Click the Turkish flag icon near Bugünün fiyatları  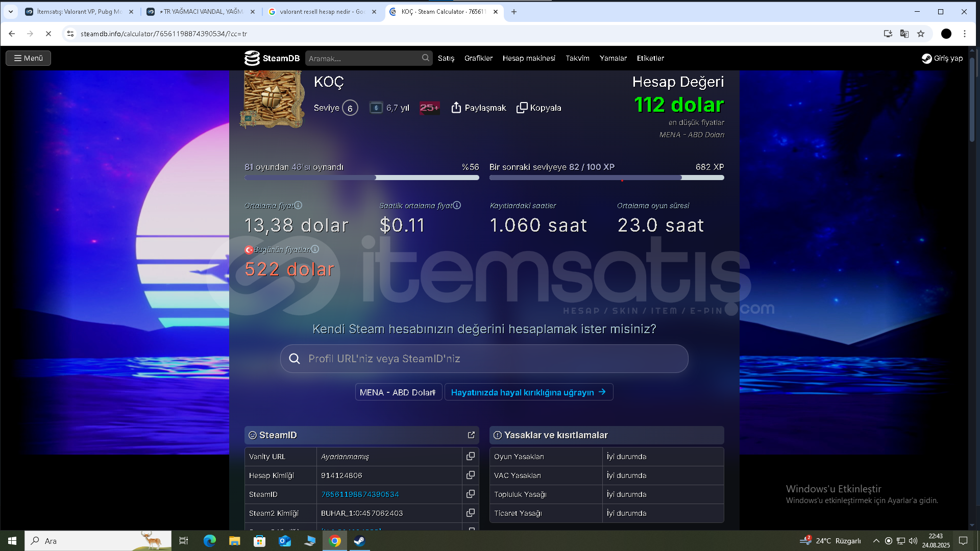249,249
